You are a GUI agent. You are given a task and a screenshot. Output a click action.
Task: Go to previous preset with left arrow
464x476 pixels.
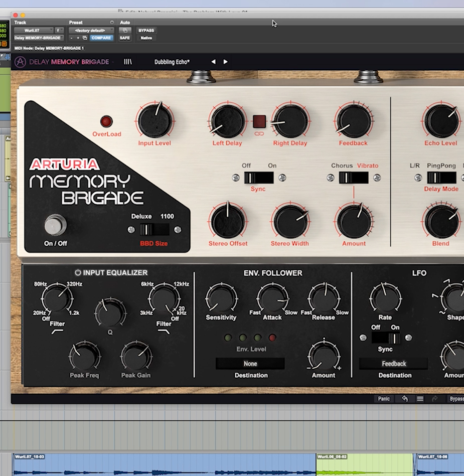214,62
